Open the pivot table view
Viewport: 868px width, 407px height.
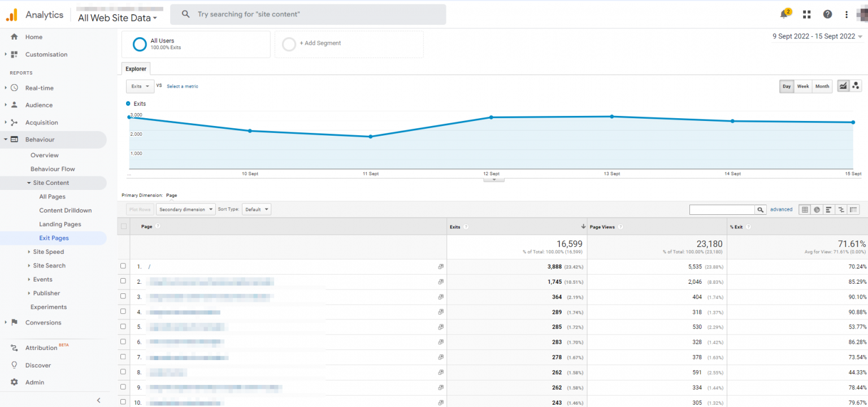pyautogui.click(x=853, y=209)
